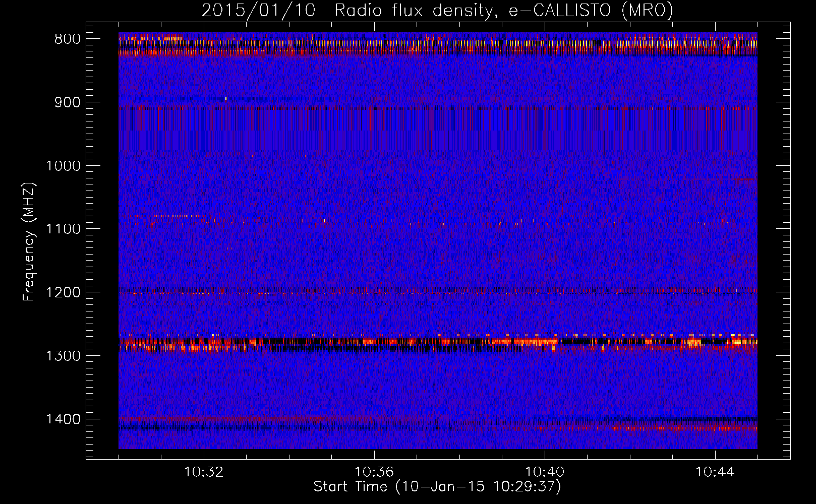Select the 1400 frequency axis label
Viewport: 816px width, 504px height.
point(63,419)
